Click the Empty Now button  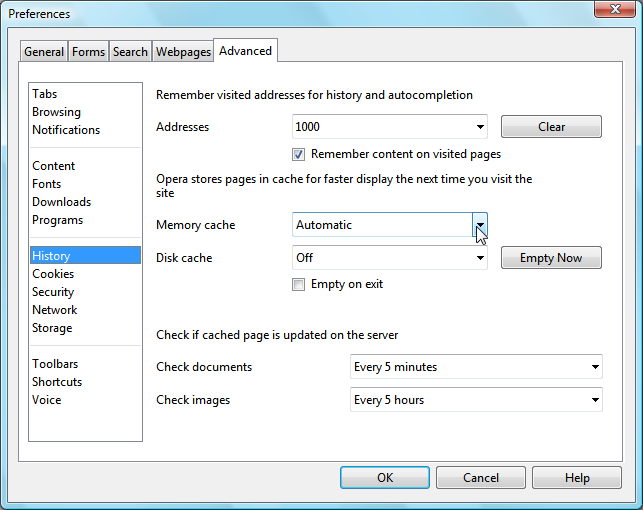551,258
